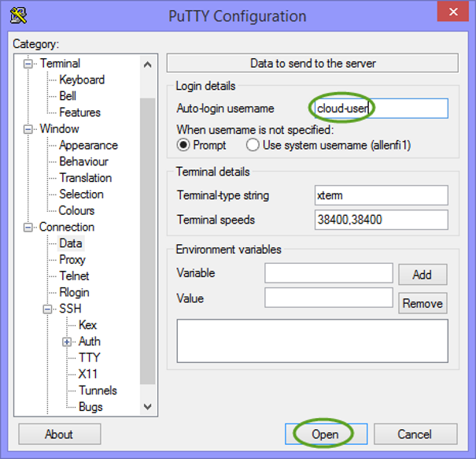Select the Telnet category
The image size is (476, 459).
pyautogui.click(x=74, y=276)
